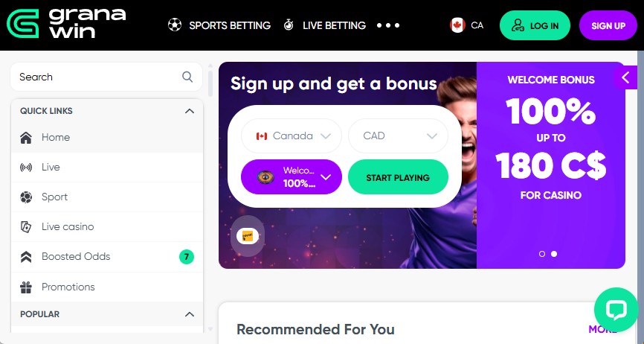Click the Start Playing button
The height and width of the screenshot is (344, 644).
coord(398,177)
